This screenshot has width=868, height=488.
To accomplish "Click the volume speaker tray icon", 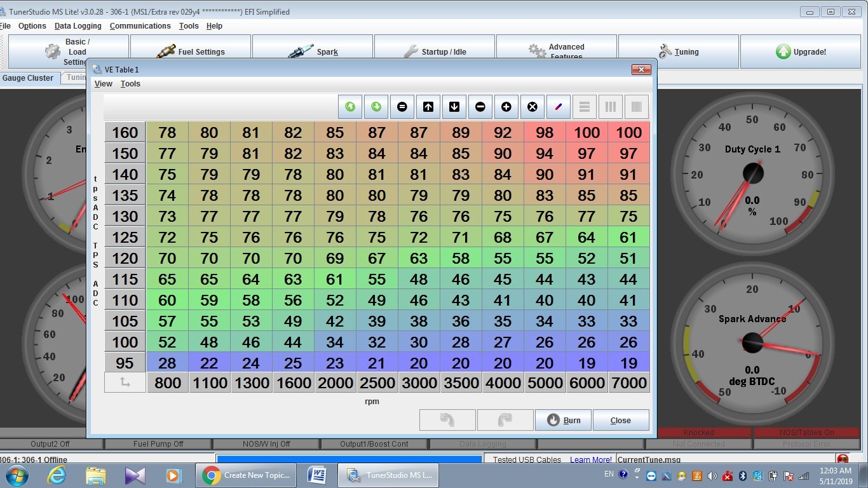I will [x=711, y=475].
